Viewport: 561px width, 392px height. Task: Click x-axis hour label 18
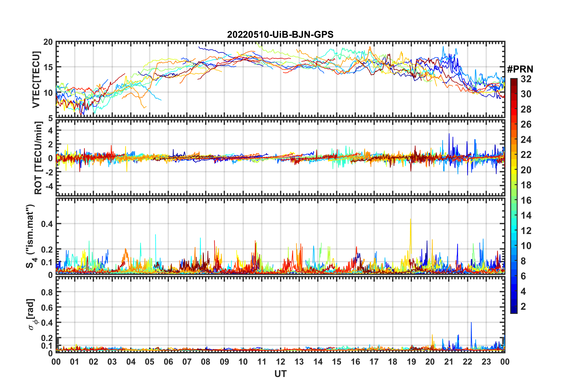(393, 362)
